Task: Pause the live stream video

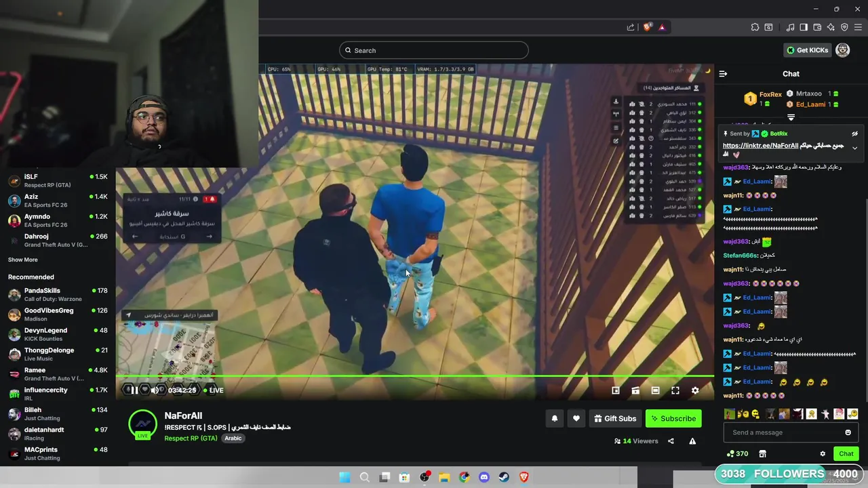Action: [x=134, y=390]
